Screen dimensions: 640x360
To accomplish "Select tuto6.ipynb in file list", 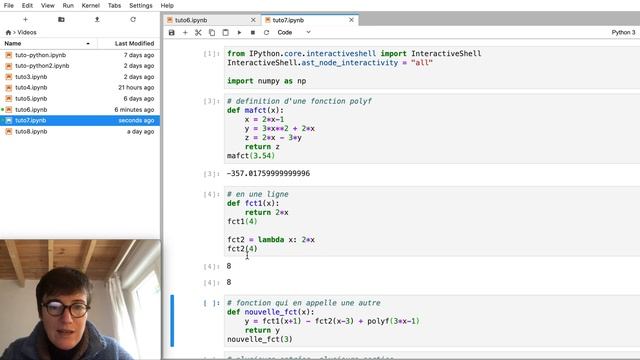I will [80, 109].
